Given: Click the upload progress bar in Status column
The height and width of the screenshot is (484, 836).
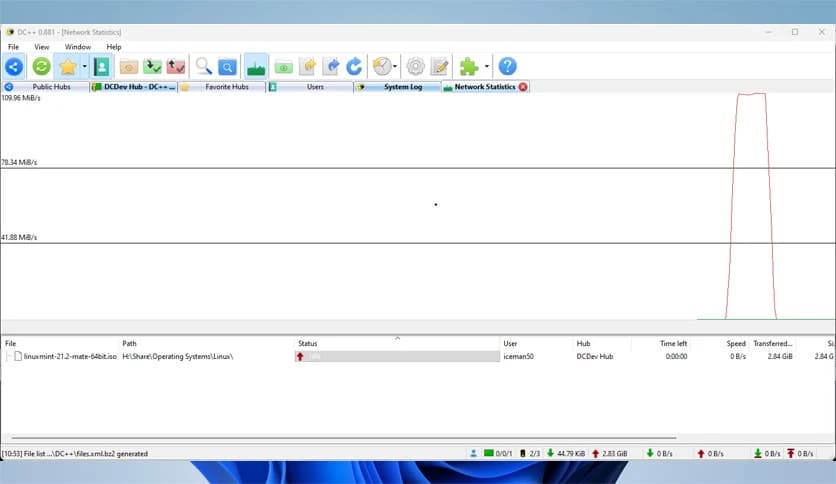Looking at the screenshot, I should pyautogui.click(x=397, y=357).
